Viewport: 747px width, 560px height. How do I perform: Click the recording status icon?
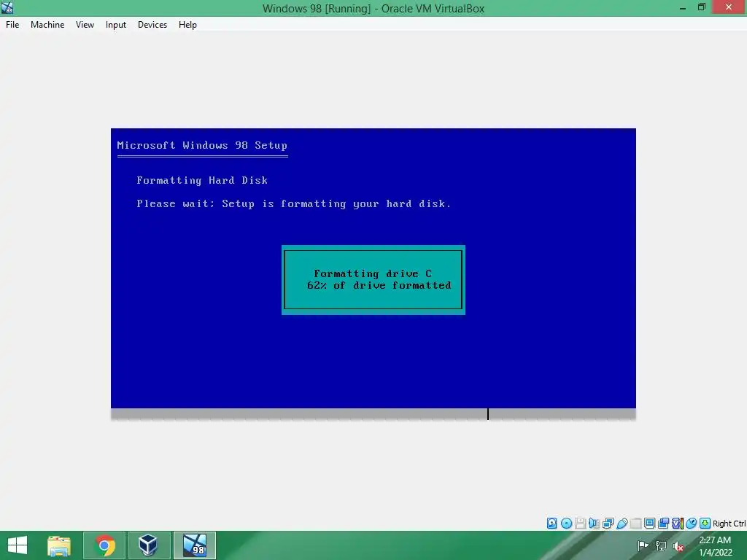(x=663, y=524)
